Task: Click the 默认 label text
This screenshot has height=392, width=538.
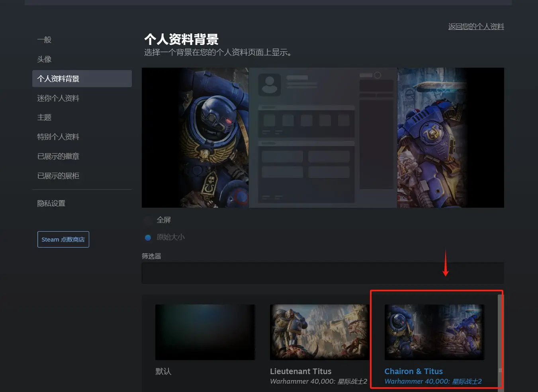Action: click(163, 371)
